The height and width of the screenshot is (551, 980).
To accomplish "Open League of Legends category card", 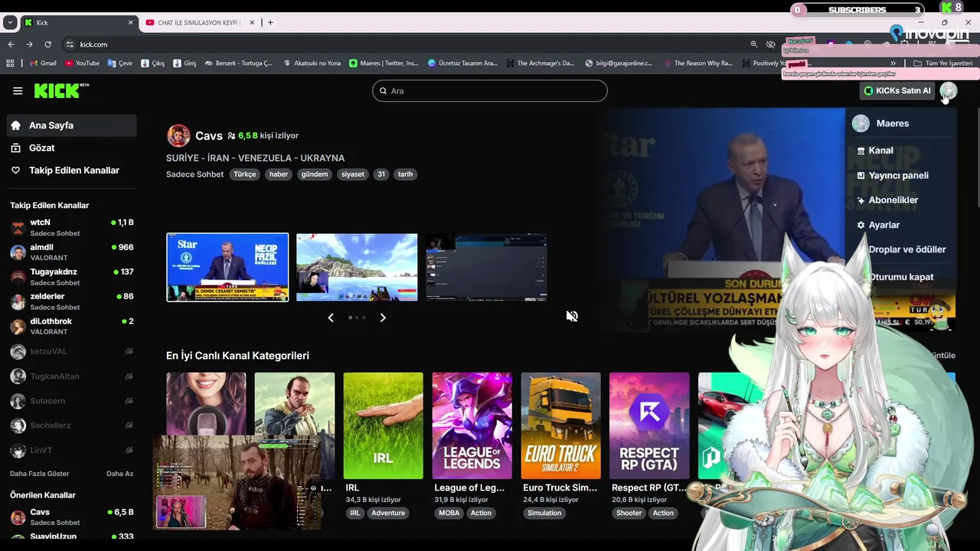I will click(472, 426).
